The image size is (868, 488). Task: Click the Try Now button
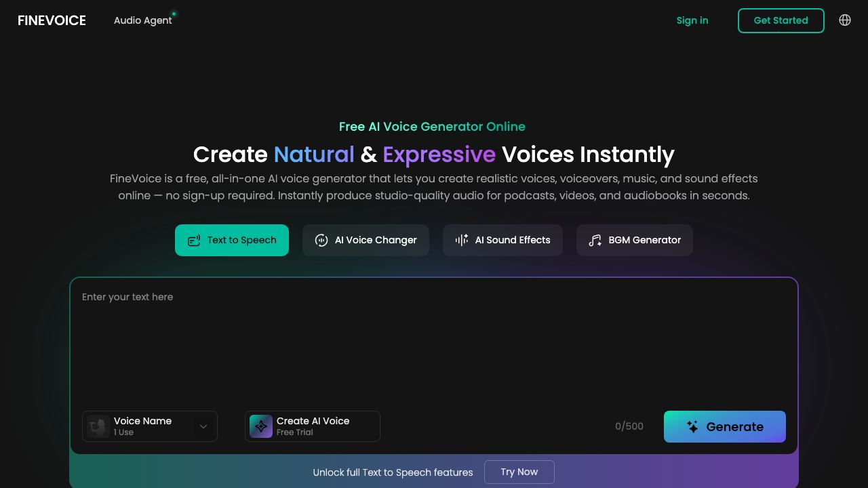point(519,472)
